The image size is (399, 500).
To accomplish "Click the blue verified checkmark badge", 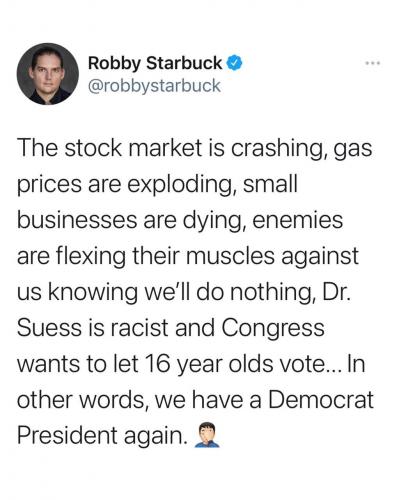I will [234, 63].
